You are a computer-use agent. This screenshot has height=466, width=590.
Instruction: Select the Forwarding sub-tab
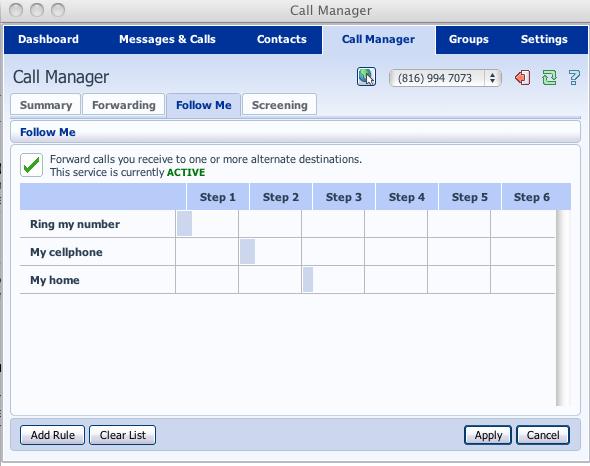(123, 105)
